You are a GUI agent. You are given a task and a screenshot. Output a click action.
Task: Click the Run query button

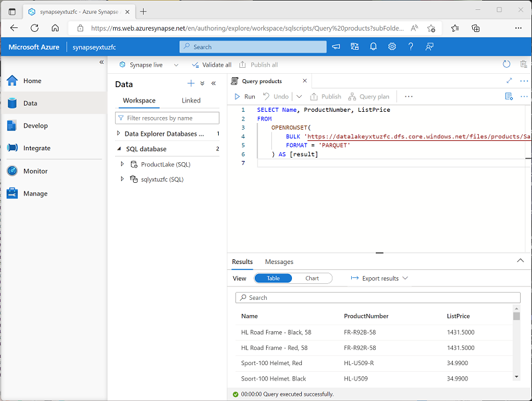pyautogui.click(x=244, y=96)
